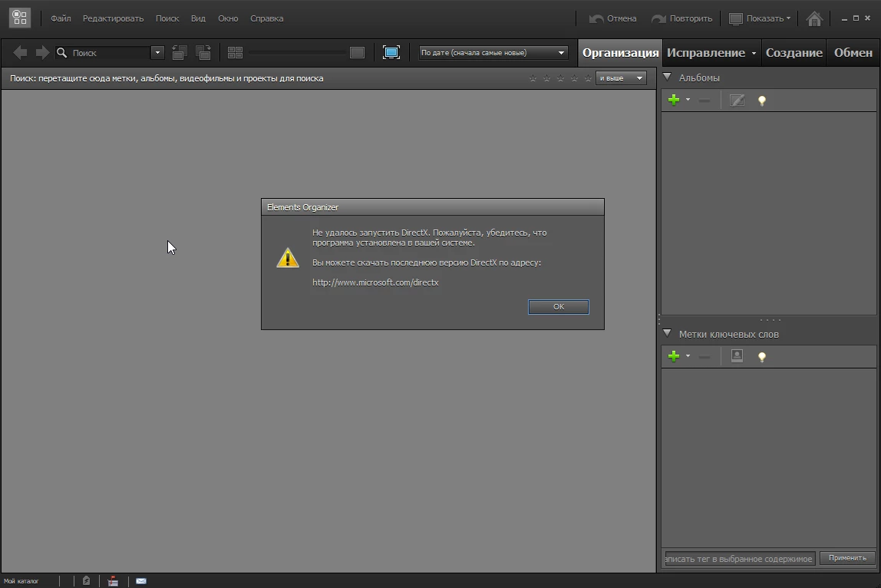Viewport: 881px width, 588px height.
Task: Go back with the left arrow
Action: coord(20,53)
